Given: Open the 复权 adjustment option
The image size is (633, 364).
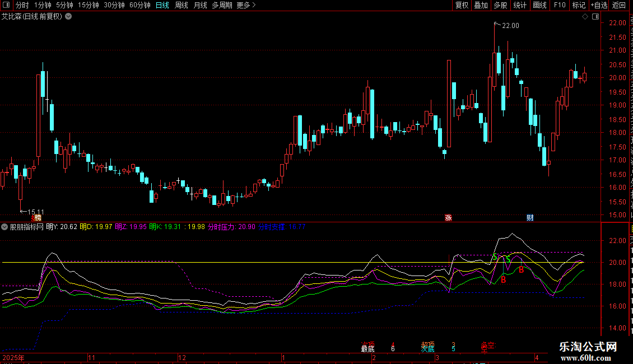Looking at the screenshot, I should [462, 5].
